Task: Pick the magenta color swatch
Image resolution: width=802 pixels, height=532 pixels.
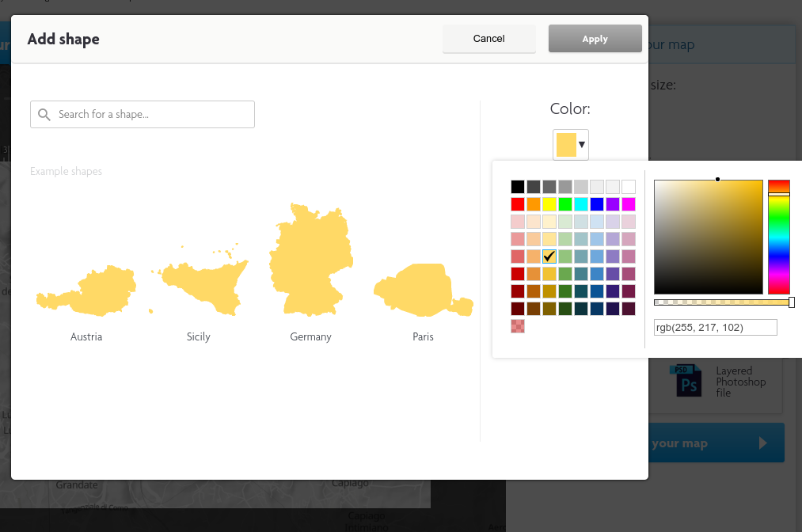Action: pos(629,204)
